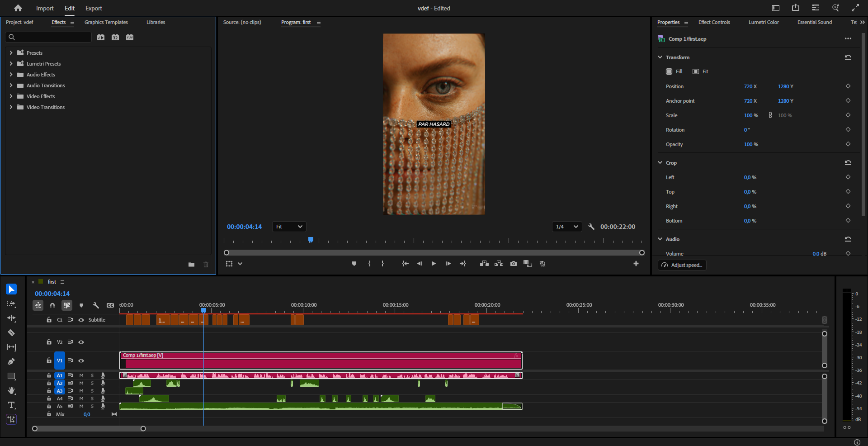Click the Adjust speed button
Viewport: 868px width, 446px height.
[x=682, y=265]
